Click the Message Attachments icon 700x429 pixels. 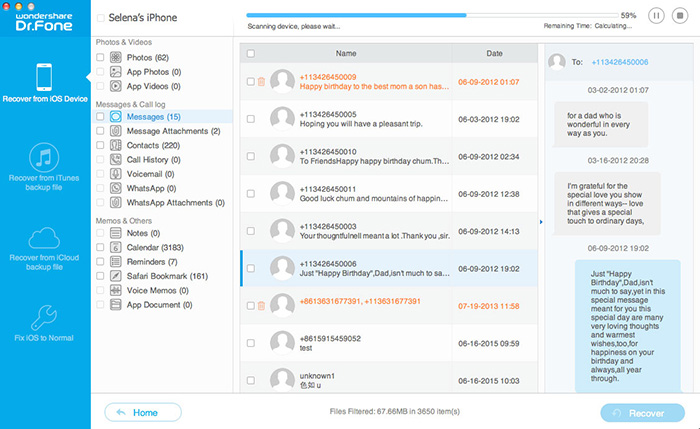(116, 131)
